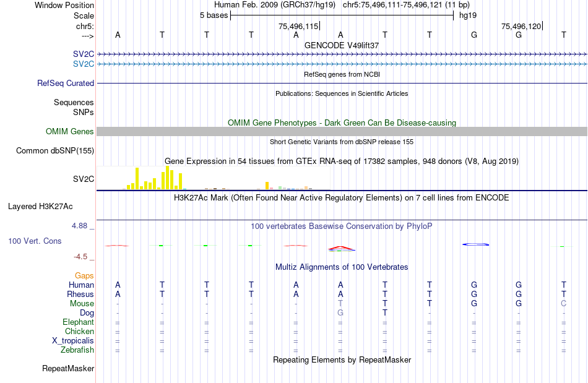Open the H3K27Ac Mark track title
This screenshot has width=588, height=383.
[342, 198]
